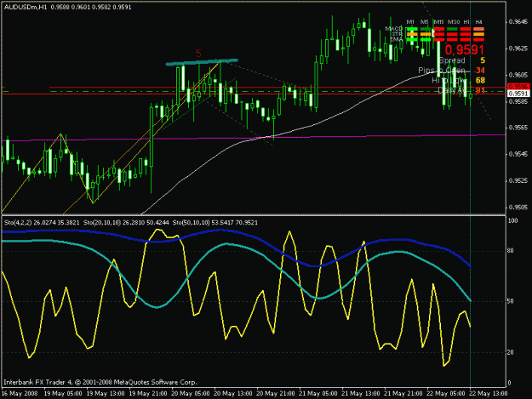Click the M1 timeframe label in signal panel

(x=410, y=22)
